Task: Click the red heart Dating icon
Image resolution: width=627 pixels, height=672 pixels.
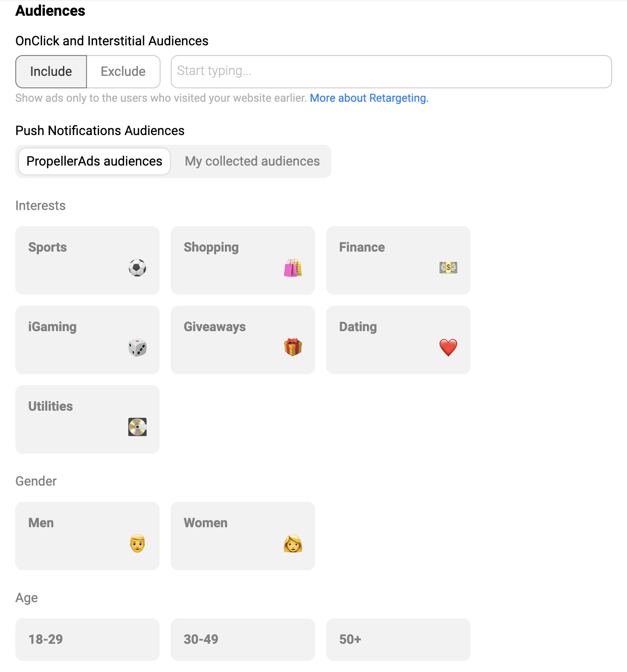Action: 448,347
